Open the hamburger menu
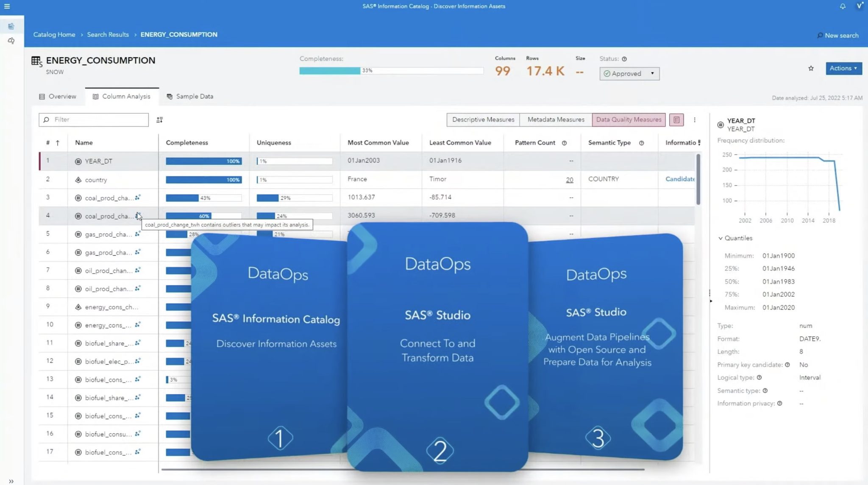The image size is (868, 485). [x=7, y=6]
